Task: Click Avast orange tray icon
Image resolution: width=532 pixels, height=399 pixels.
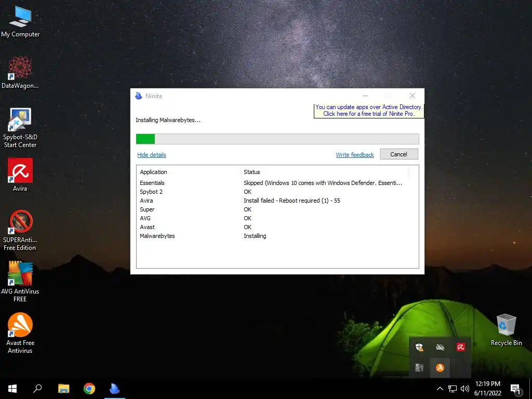Action: coord(440,367)
